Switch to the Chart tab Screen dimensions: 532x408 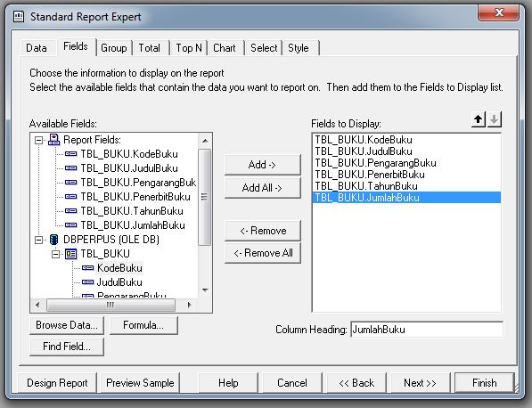pyautogui.click(x=225, y=48)
